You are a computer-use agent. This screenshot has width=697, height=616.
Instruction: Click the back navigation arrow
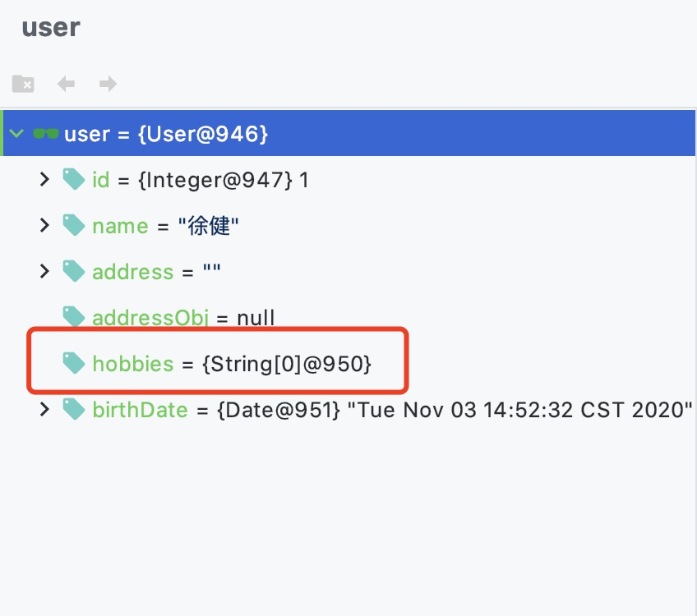tap(66, 83)
